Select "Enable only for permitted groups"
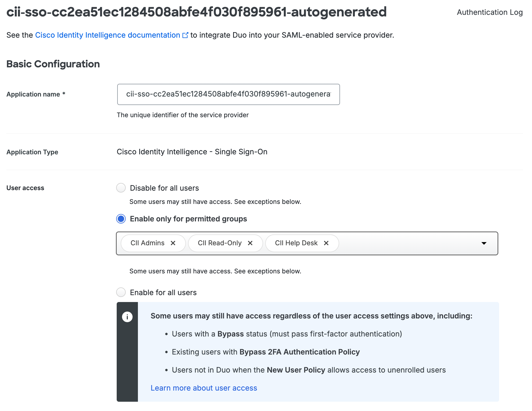Image resolution: width=532 pixels, height=411 pixels. click(x=121, y=219)
